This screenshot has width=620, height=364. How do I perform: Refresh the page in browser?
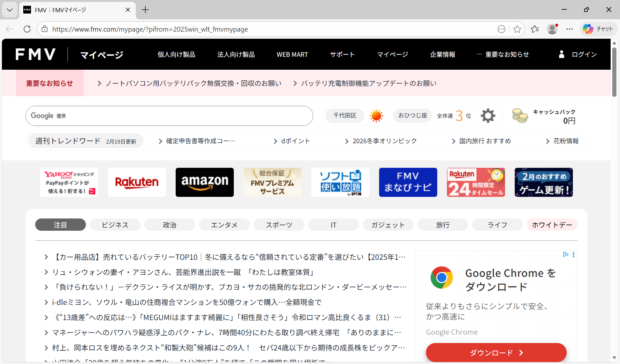click(27, 29)
